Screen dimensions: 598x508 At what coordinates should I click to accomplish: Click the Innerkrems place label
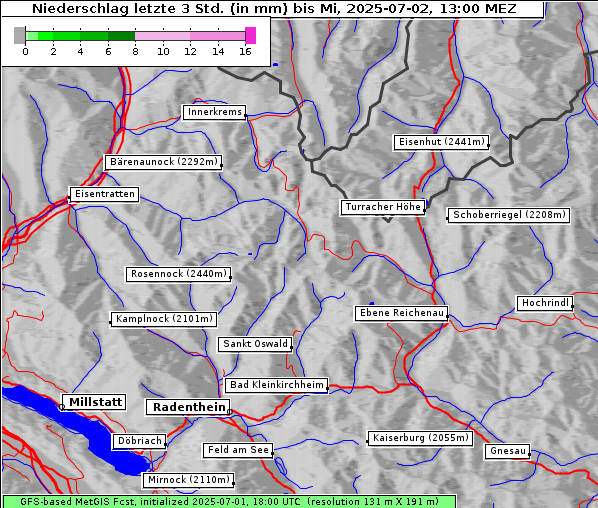coord(214,112)
